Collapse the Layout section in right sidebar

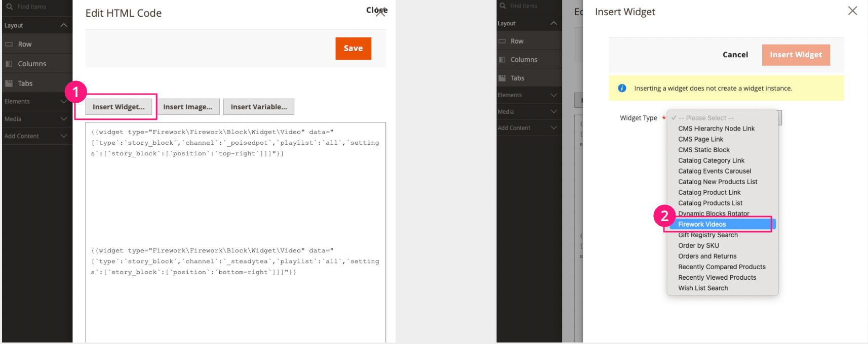pyautogui.click(x=554, y=23)
